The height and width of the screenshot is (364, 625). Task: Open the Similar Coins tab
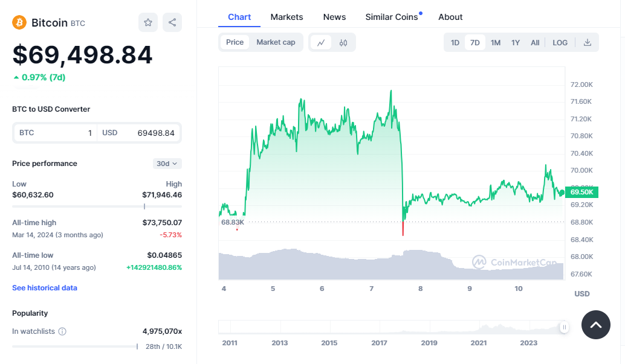(x=392, y=17)
